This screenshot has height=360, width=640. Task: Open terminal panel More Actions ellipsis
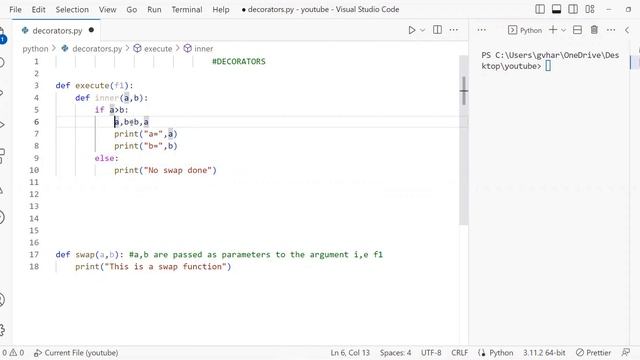[611, 30]
